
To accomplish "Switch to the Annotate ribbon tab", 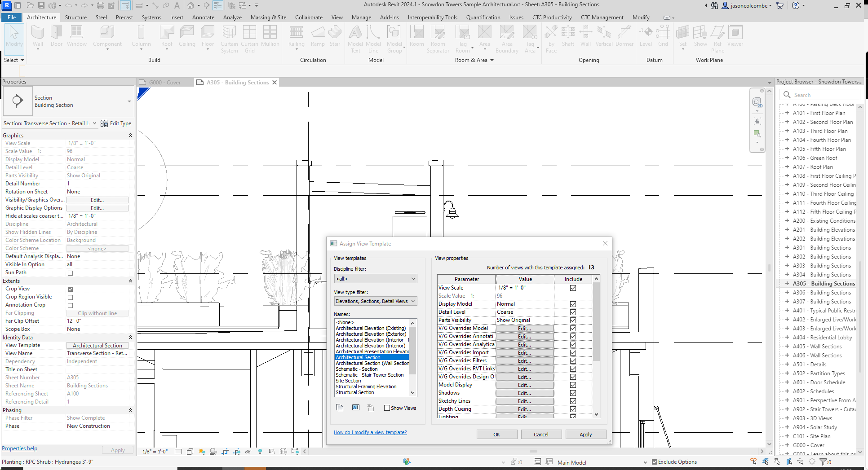I will point(203,18).
